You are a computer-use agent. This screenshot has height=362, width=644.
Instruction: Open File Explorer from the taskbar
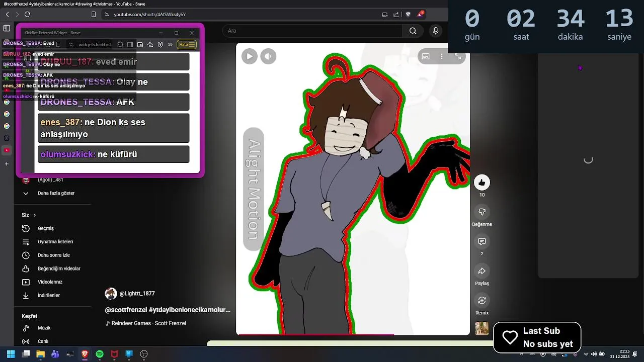[40, 354]
